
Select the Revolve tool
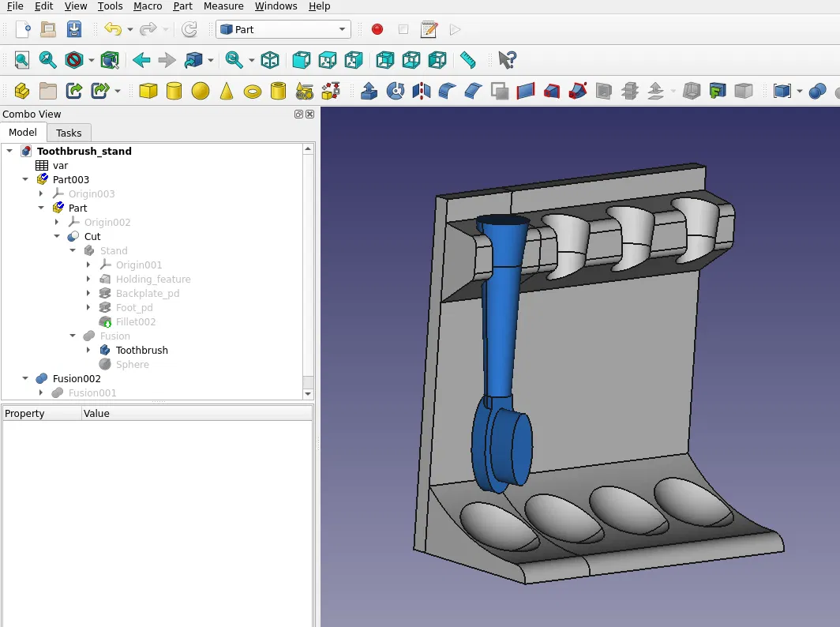396,91
